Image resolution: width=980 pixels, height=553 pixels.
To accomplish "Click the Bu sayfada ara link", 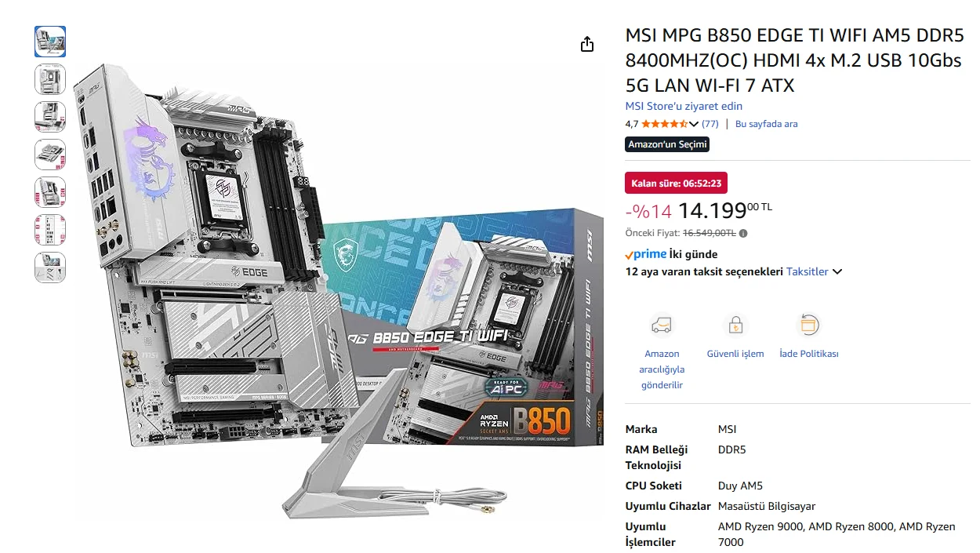I will click(x=766, y=124).
